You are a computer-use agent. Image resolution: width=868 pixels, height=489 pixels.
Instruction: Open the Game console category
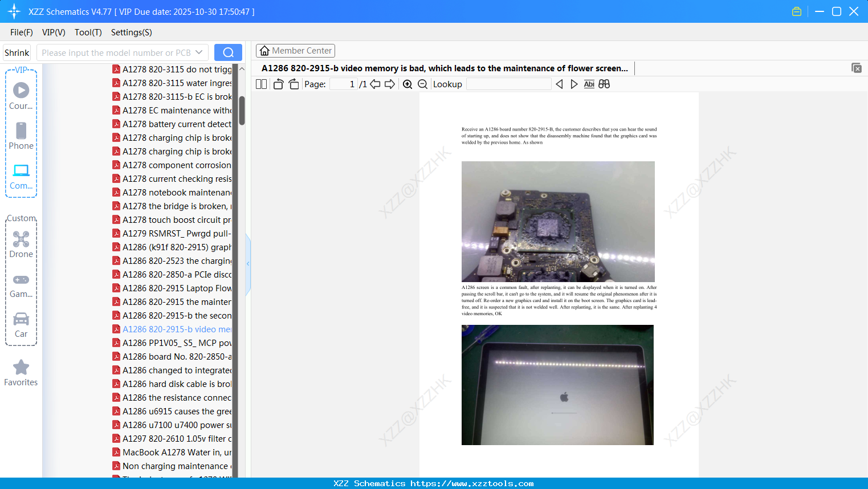click(x=21, y=285)
